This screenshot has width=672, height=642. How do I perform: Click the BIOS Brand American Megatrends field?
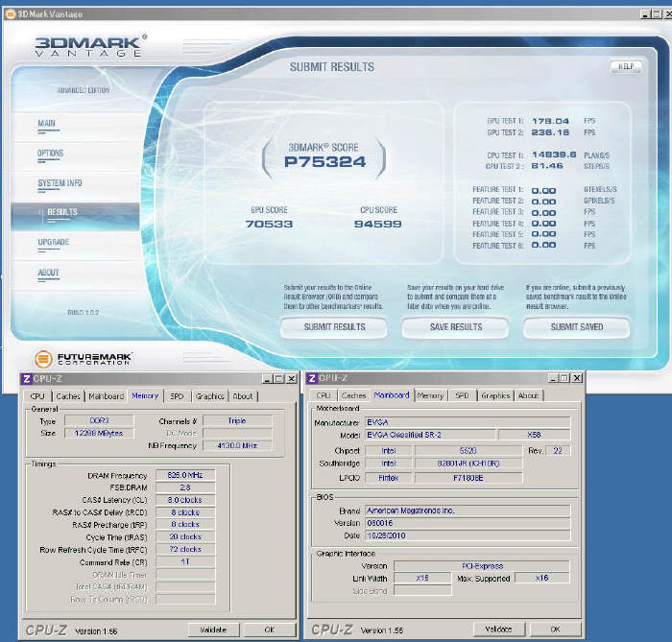click(468, 511)
